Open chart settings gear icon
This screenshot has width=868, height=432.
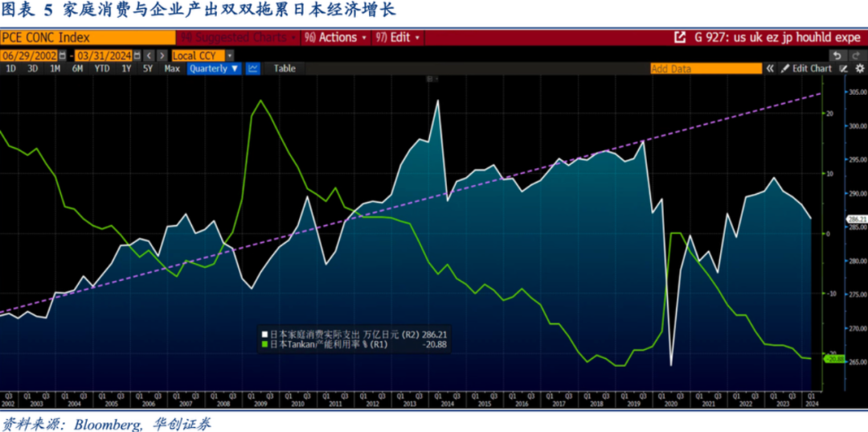point(860,68)
